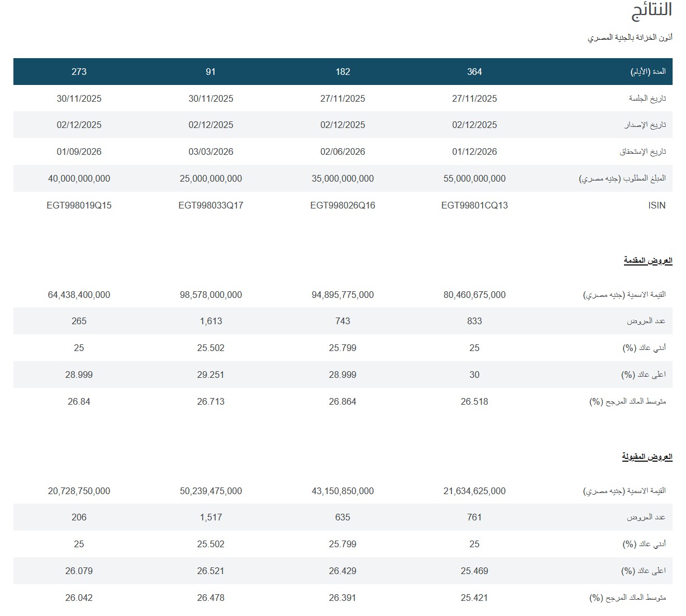The width and height of the screenshot is (686, 616).
Task: Click the required amount 55,000,000,000
Action: pos(474,178)
